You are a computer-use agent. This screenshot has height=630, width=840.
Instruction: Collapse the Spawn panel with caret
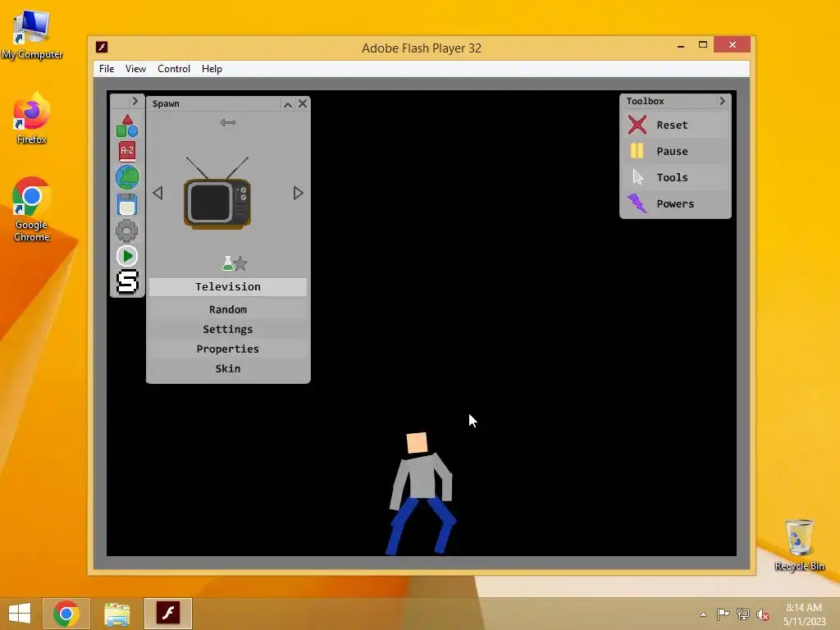[x=288, y=104]
